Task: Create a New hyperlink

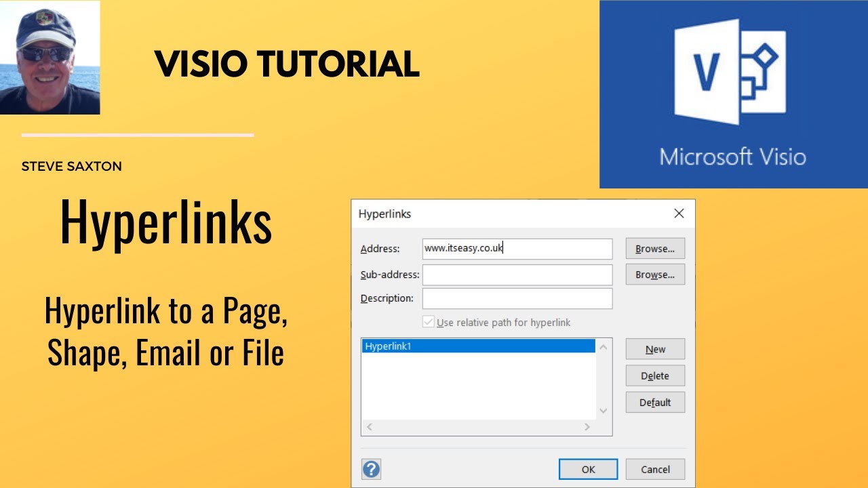Action: [x=655, y=349]
